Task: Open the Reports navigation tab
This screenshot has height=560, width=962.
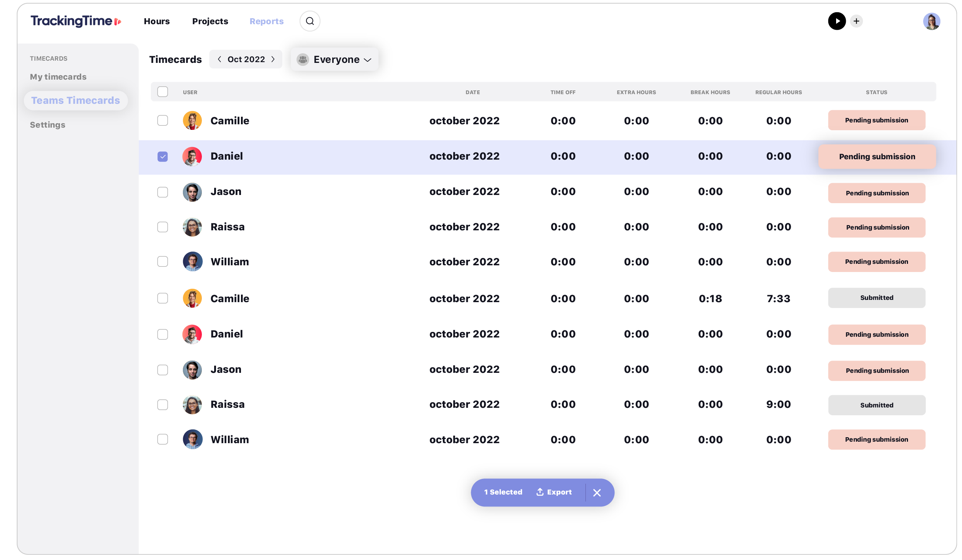Action: 266,21
